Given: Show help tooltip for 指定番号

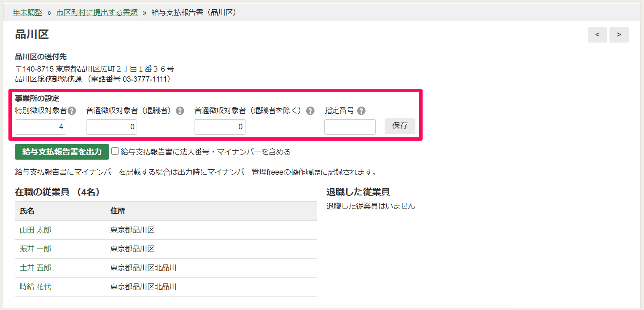Looking at the screenshot, I should (361, 111).
